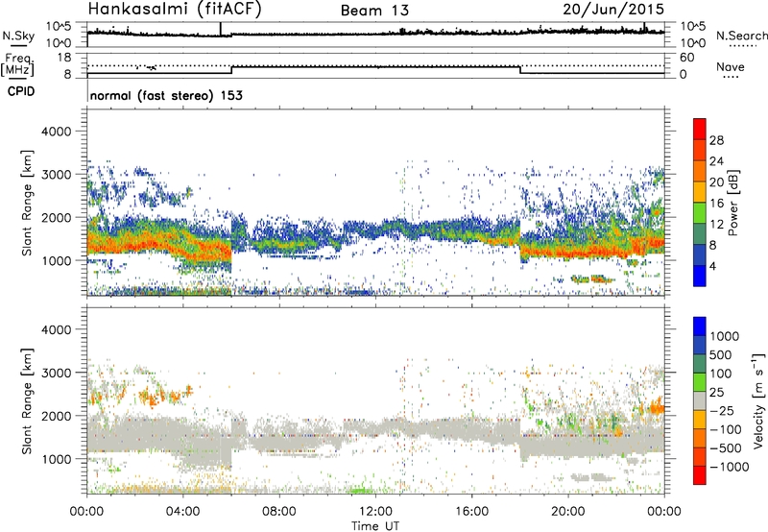Click the 'N.Search' legend label
Image resolution: width=768 pixels, height=532 pixels.
(x=741, y=36)
